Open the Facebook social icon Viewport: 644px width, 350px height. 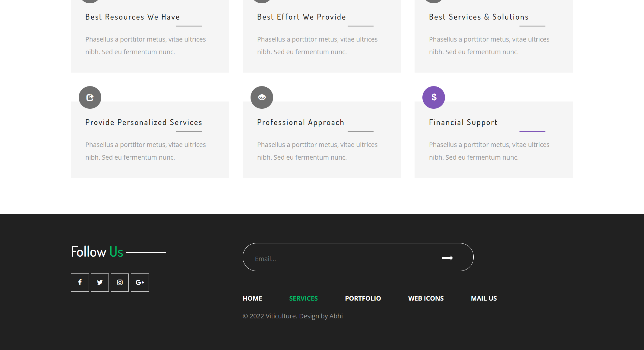coord(80,282)
